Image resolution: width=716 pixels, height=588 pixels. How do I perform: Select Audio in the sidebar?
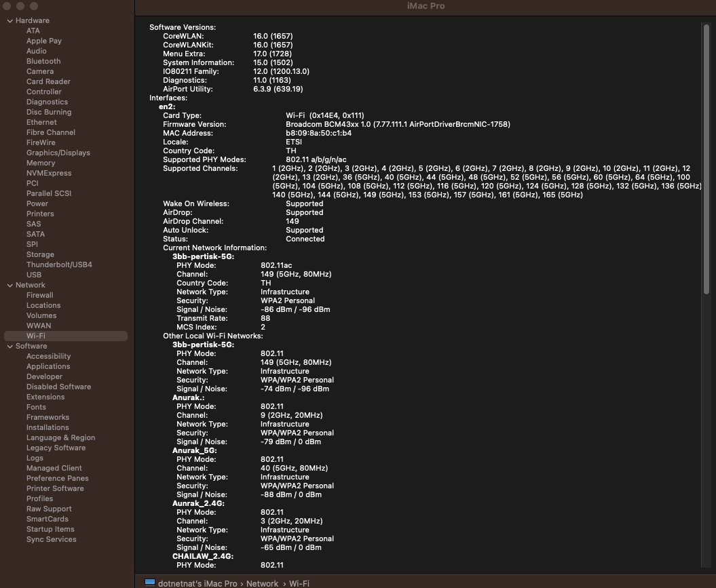point(36,51)
